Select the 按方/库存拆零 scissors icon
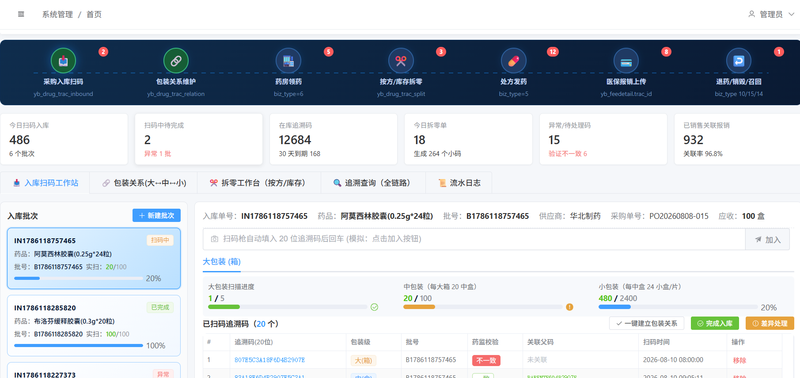Viewport: 800px width, 378px height. click(x=401, y=61)
